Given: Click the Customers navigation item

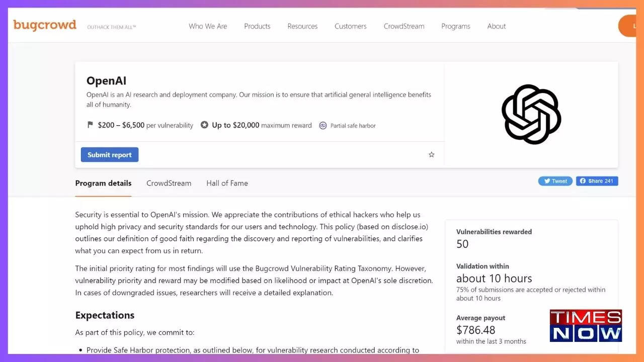Looking at the screenshot, I should [350, 26].
